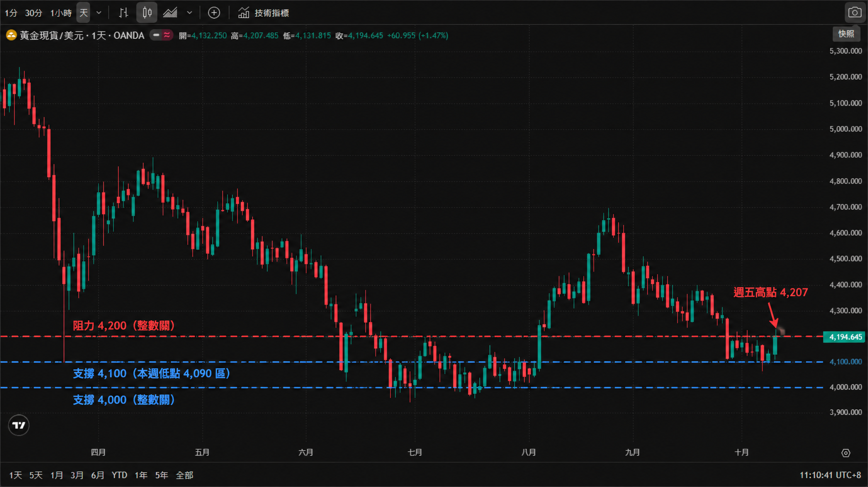Image resolution: width=868 pixels, height=487 pixels.
Task: Select the 阻力 4,200 resistance label
Action: pos(124,326)
